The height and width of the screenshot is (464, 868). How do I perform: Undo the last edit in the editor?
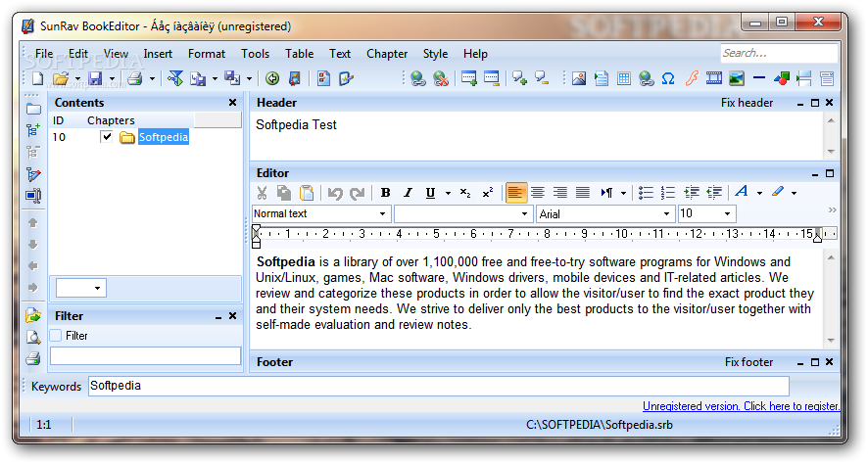[334, 193]
